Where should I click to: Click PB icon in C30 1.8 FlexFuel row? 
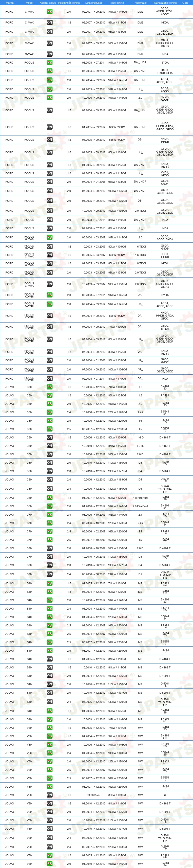[49, 498]
